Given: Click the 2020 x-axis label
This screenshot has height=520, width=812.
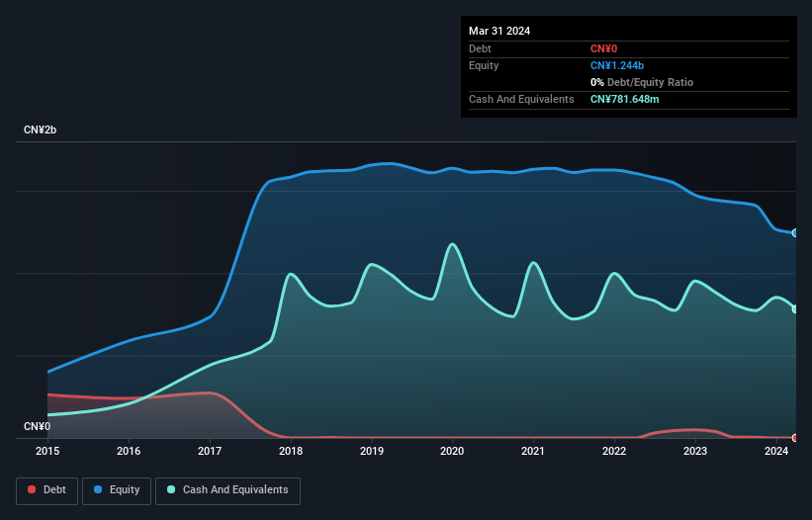Looking at the screenshot, I should pyautogui.click(x=452, y=451).
